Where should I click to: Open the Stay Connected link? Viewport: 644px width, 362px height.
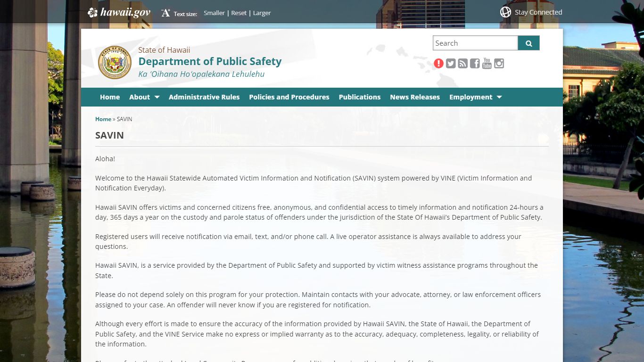coord(538,12)
